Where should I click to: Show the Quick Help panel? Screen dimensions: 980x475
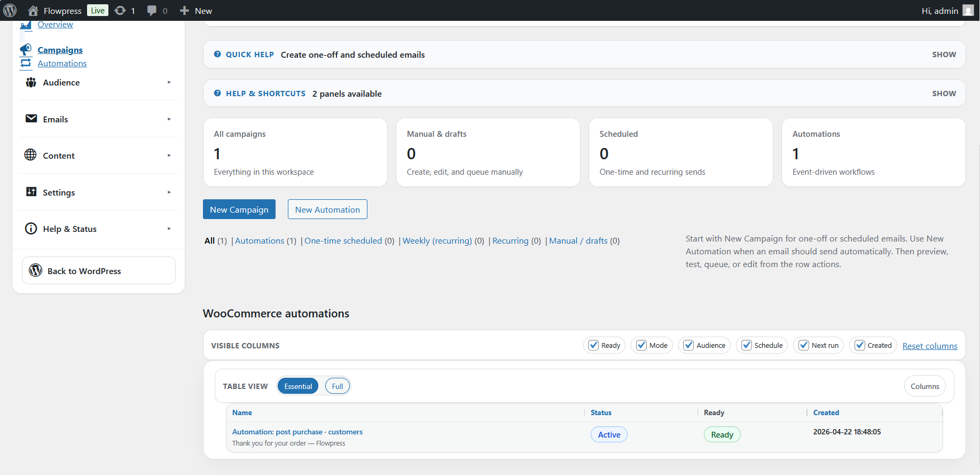(x=944, y=54)
